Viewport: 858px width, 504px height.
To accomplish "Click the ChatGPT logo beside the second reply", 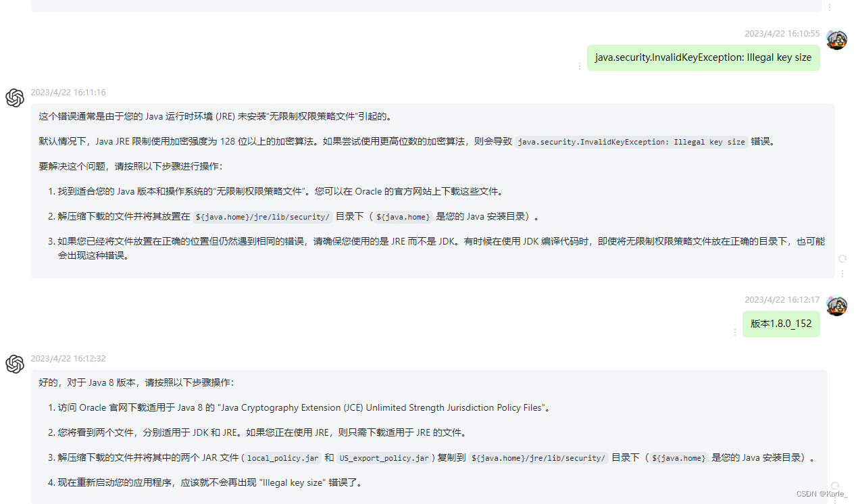I will coord(15,364).
